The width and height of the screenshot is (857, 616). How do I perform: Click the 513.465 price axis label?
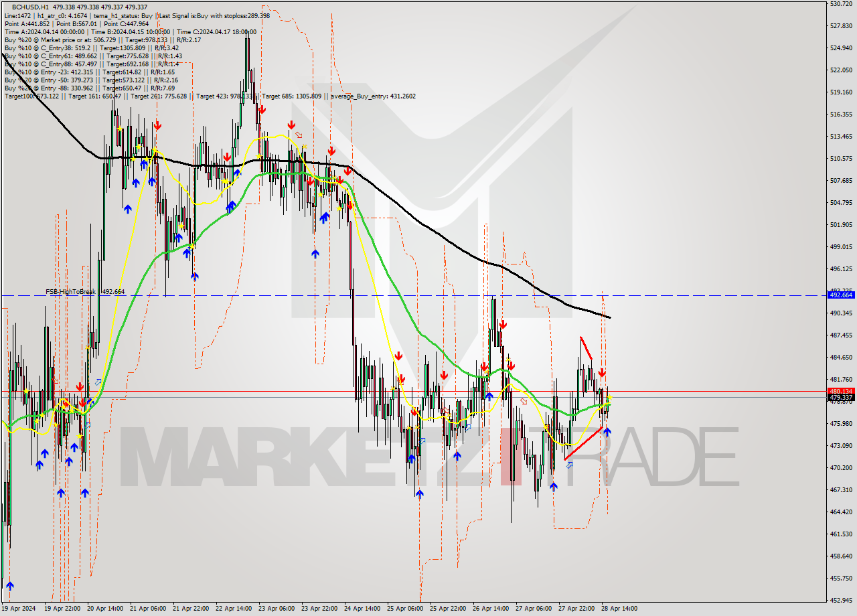[x=841, y=137]
